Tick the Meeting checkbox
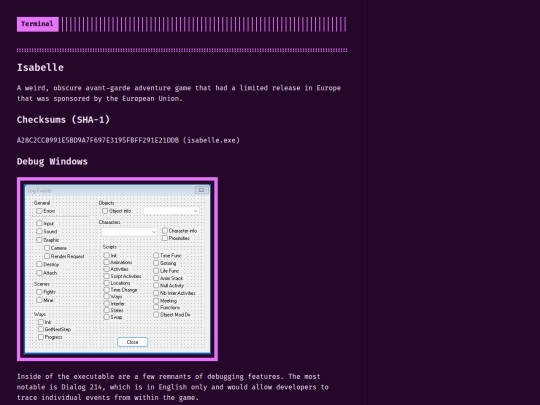Image resolution: width=540 pixels, height=405 pixels. (x=156, y=301)
